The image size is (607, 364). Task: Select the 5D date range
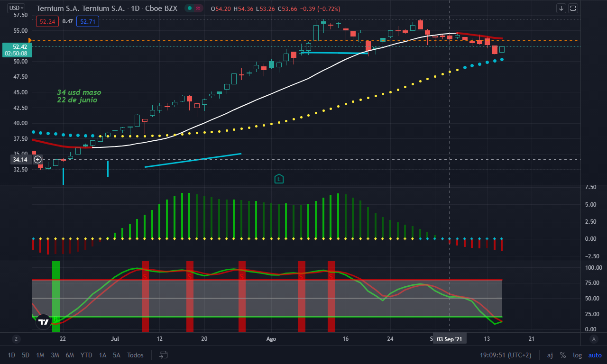26,355
